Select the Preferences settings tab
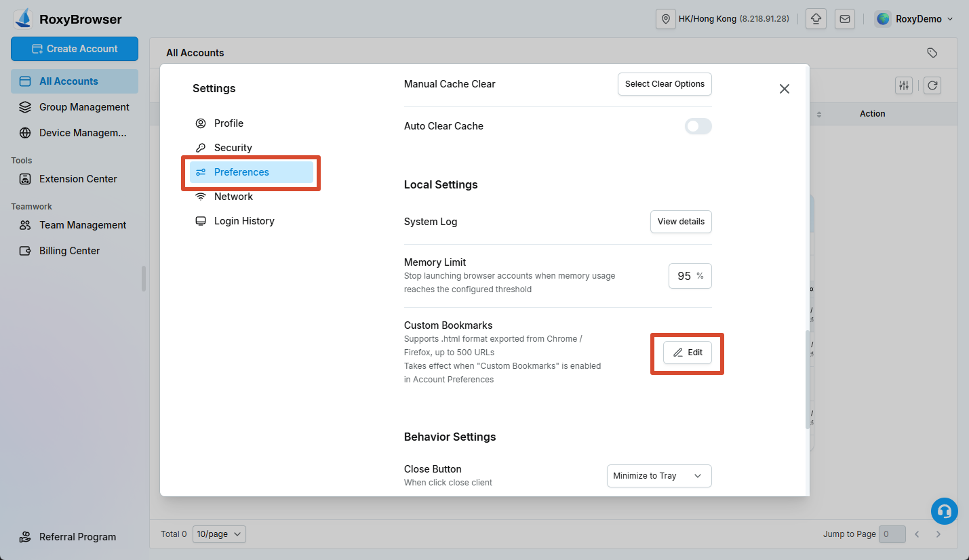This screenshot has height=560, width=969. coord(252,172)
